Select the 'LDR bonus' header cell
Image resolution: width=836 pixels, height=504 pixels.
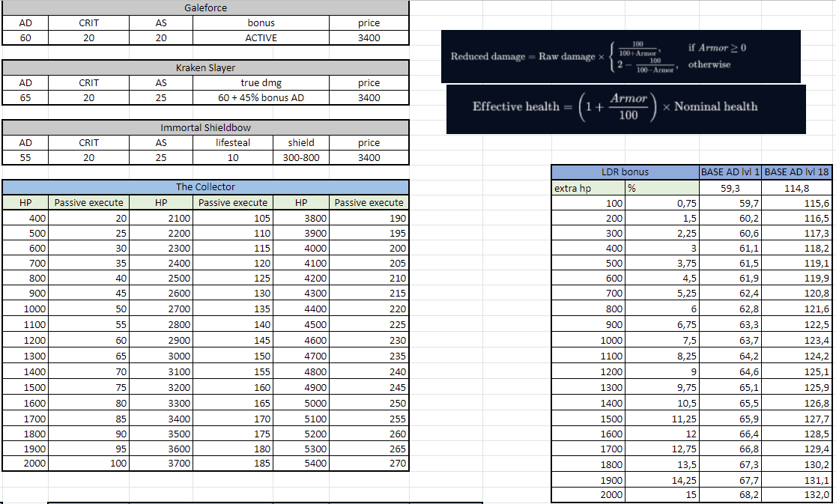[x=625, y=172]
